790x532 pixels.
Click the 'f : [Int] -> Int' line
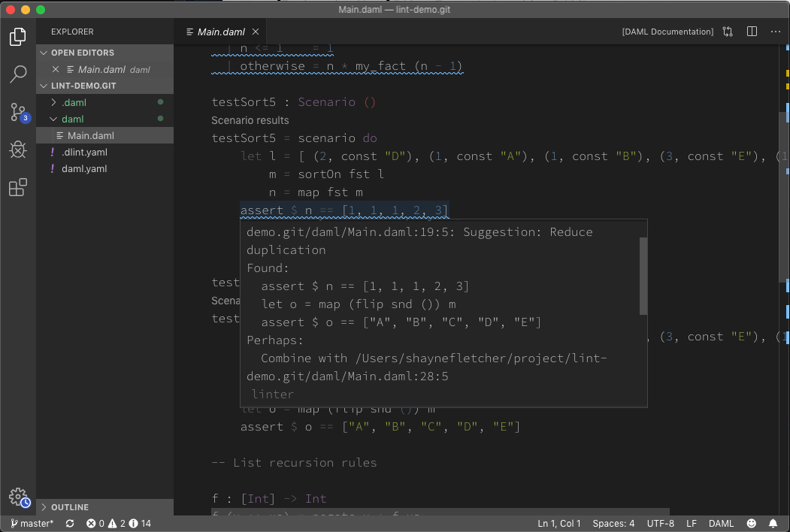pyautogui.click(x=269, y=499)
